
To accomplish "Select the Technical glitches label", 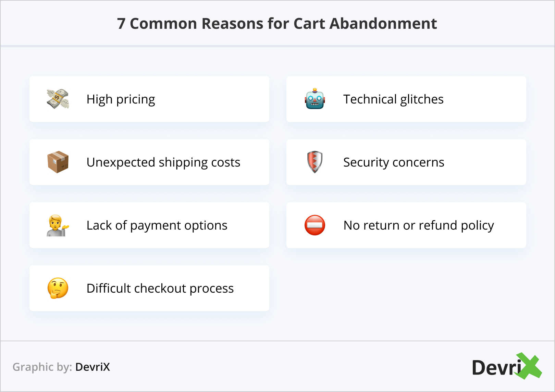I will (x=393, y=99).
